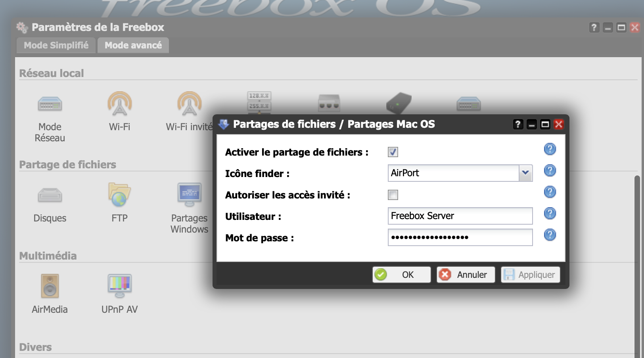Image resolution: width=644 pixels, height=358 pixels.
Task: Click help button in Partages Mac OS title bar
Action: 518,125
